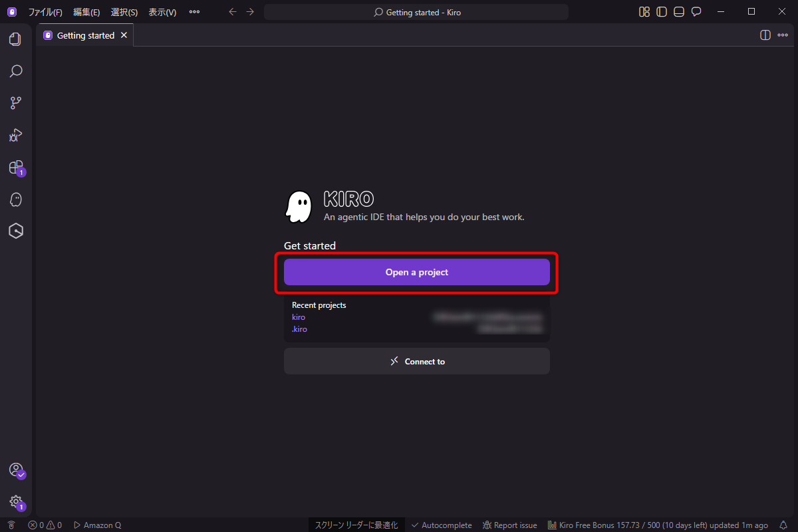Click the Connect to button
This screenshot has width=798, height=532.
coord(417,361)
